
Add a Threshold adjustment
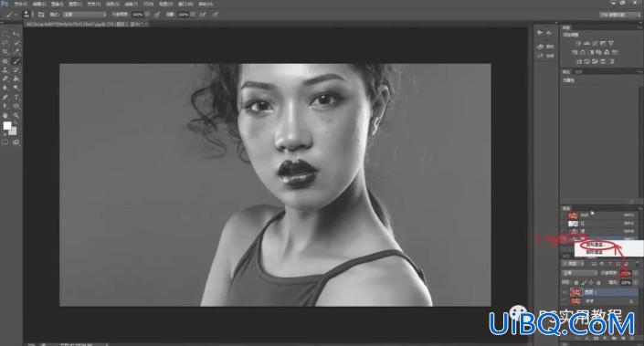pyautogui.click(x=595, y=61)
